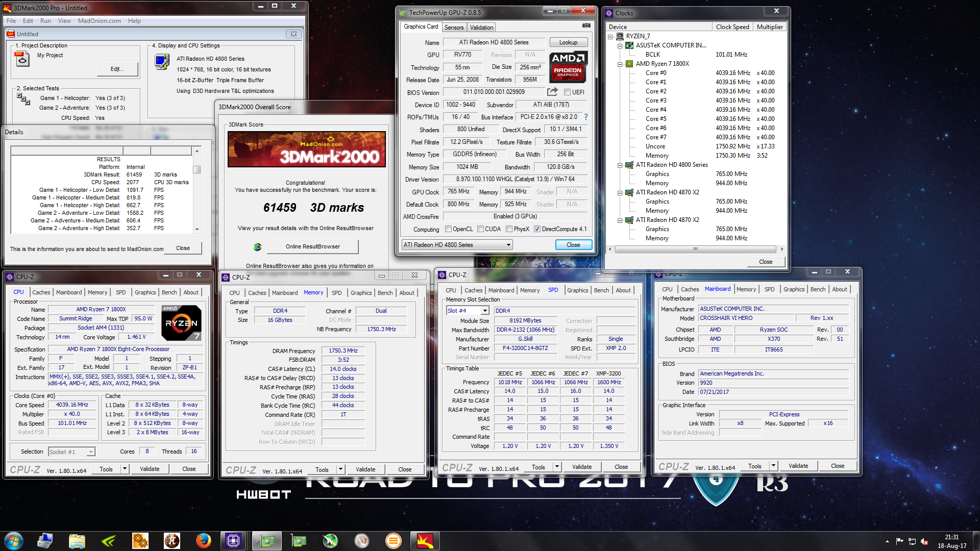Image resolution: width=980 pixels, height=551 pixels.
Task: Click Close in the Details send dialog
Action: (183, 248)
